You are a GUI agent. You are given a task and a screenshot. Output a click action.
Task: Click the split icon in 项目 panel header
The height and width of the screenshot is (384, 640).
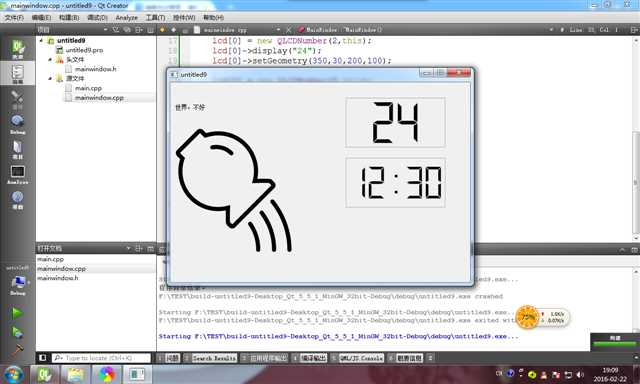[x=139, y=29]
